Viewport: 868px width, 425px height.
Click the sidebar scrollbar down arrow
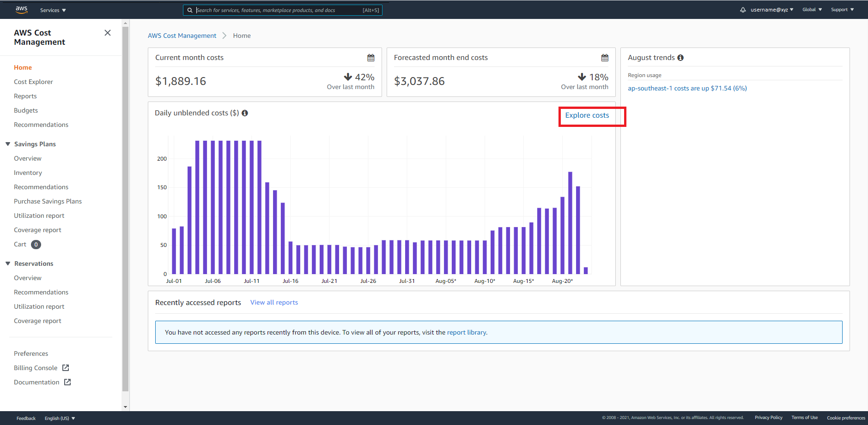point(125,407)
